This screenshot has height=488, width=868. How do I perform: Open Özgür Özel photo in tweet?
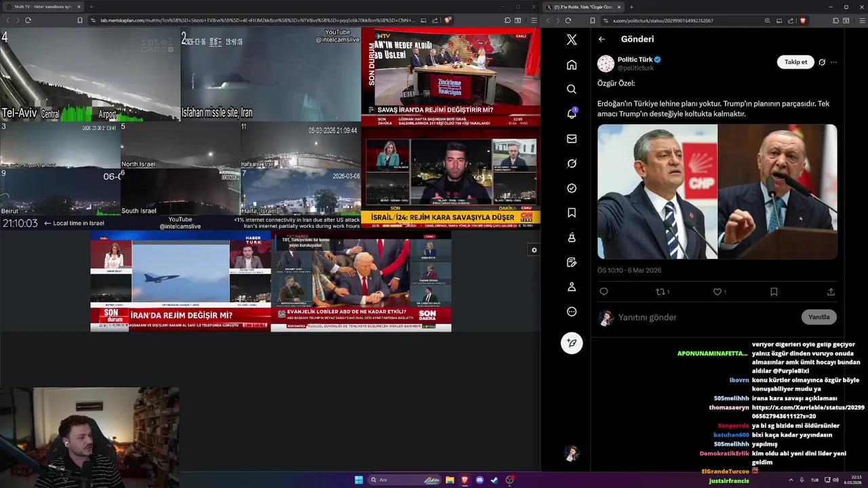pos(657,192)
